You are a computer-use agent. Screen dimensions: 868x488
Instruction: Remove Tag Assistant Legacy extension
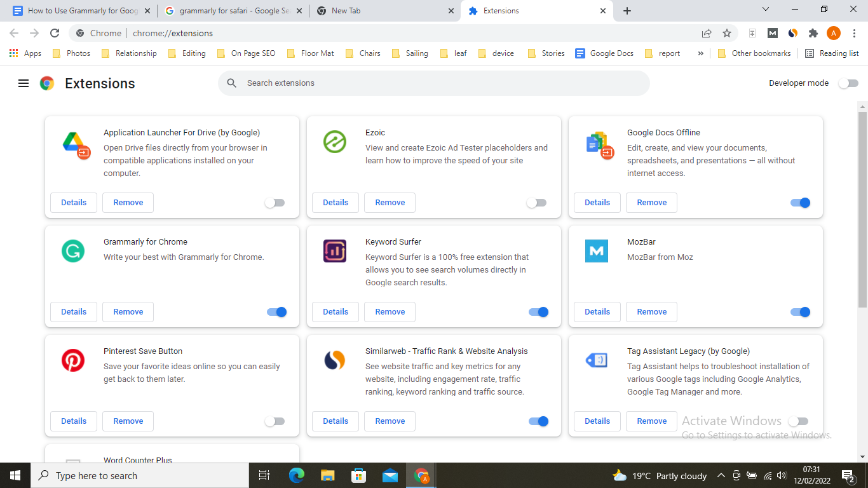[x=652, y=421]
